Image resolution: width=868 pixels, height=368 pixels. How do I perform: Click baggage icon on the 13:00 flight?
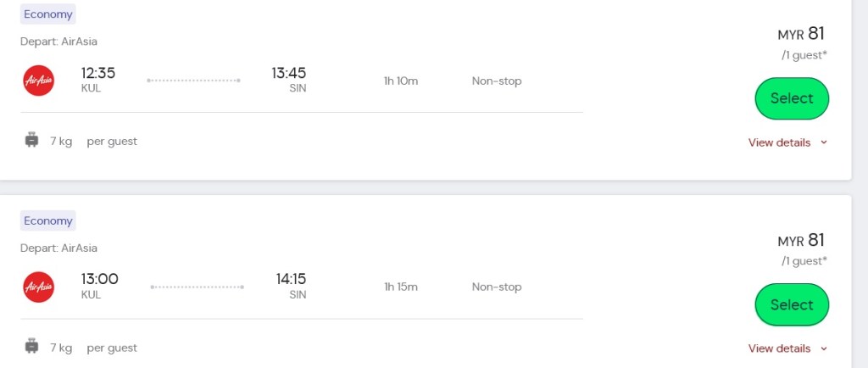tap(32, 347)
